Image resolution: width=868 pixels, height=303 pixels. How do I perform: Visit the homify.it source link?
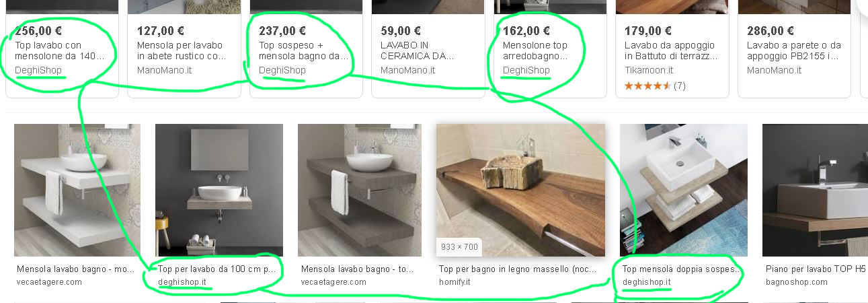[x=455, y=281]
